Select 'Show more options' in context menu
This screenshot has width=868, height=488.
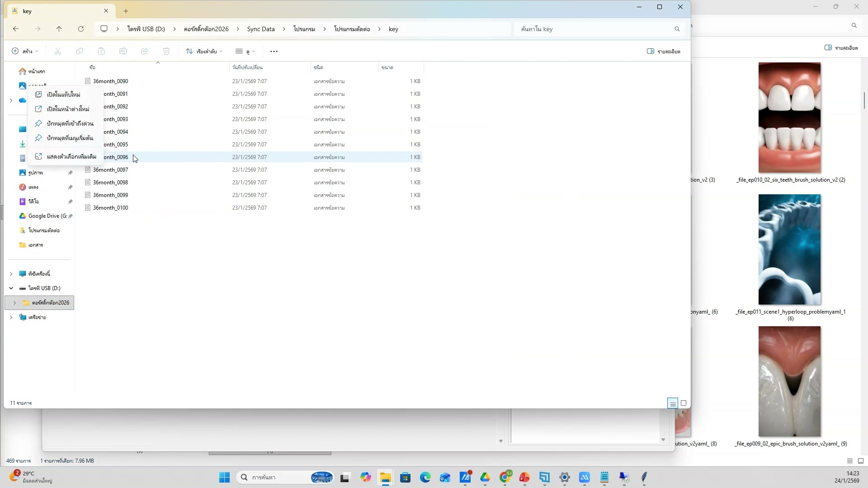tap(71, 156)
